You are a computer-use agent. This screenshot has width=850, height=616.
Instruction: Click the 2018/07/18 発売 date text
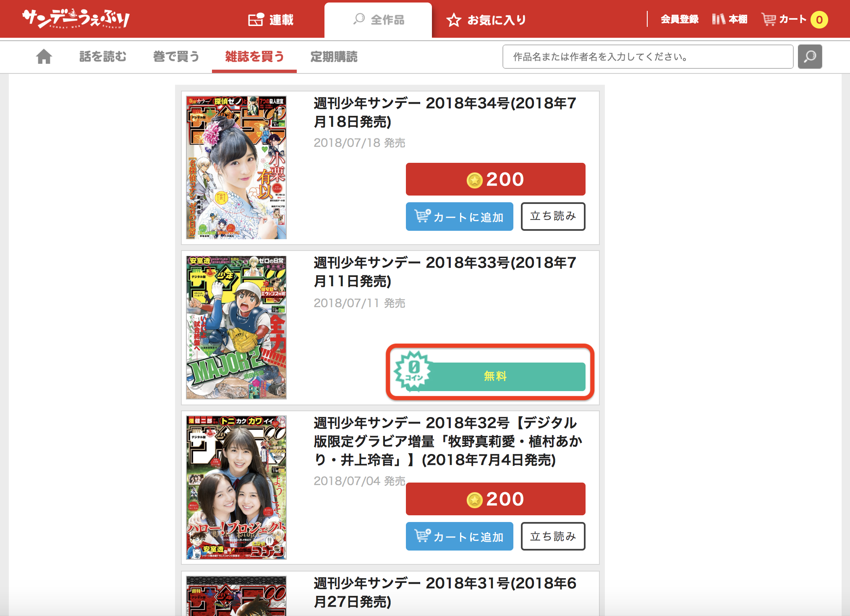click(x=359, y=143)
